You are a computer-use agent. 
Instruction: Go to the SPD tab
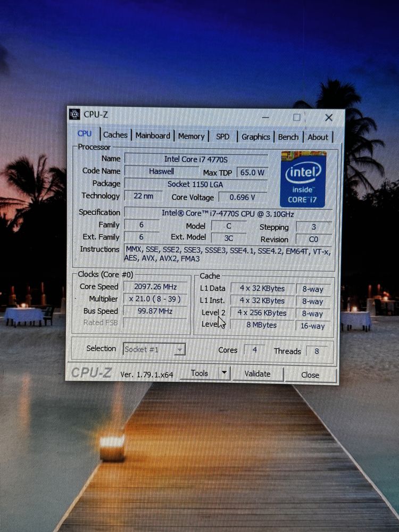[x=222, y=136]
